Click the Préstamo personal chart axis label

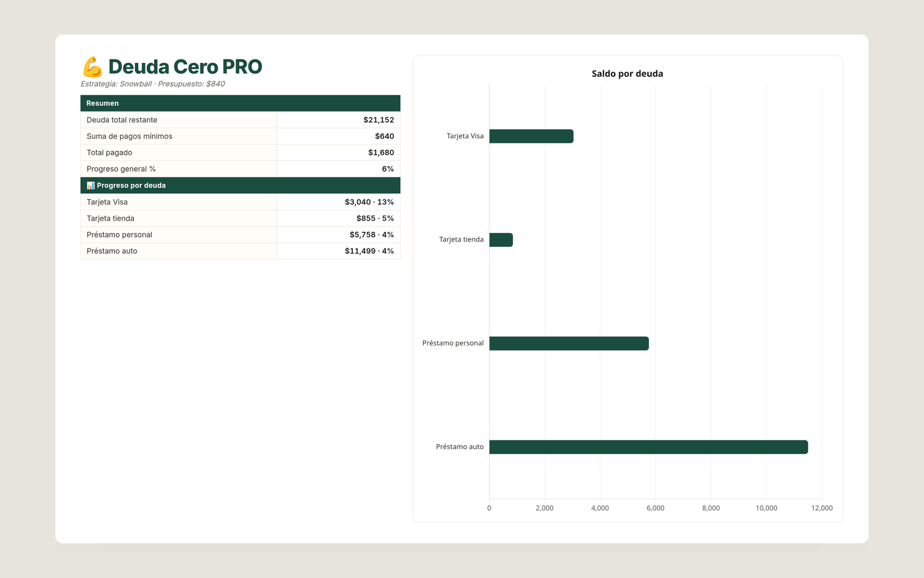pyautogui.click(x=453, y=343)
